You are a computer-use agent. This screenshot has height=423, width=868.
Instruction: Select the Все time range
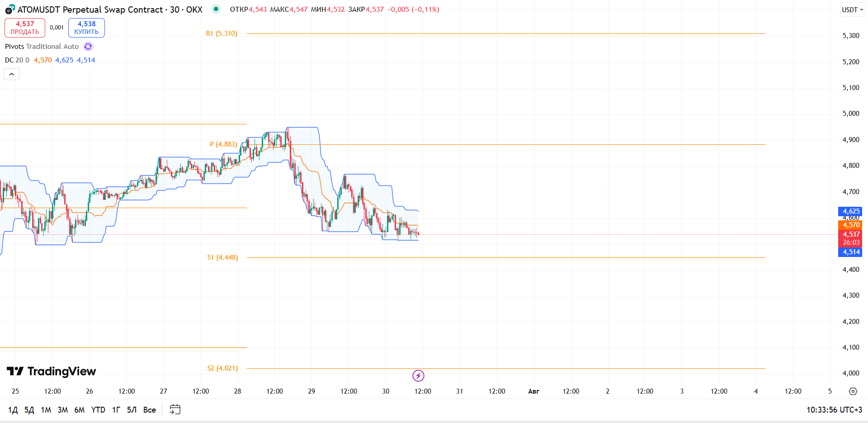coord(150,410)
